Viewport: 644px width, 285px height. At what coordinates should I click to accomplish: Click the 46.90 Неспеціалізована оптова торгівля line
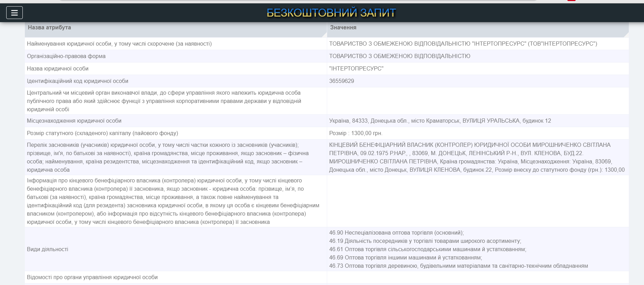(396, 233)
